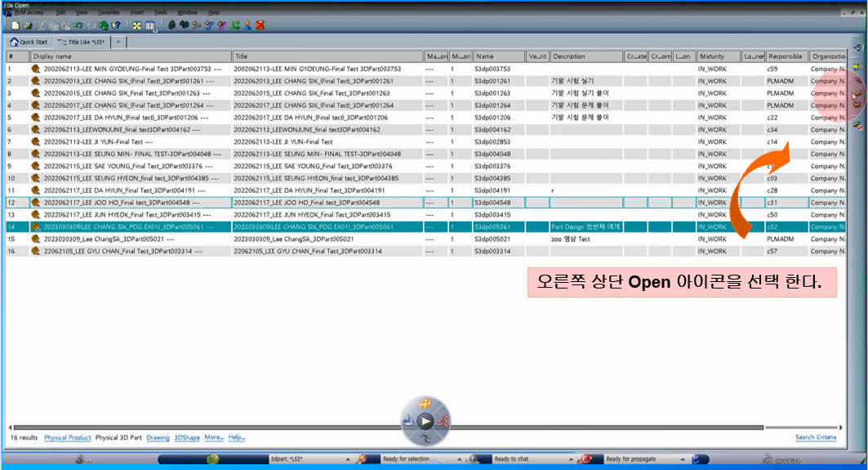Expand the 3dpart *LEE* search field arrow
Viewport: 868px width, 470px height.
(x=346, y=459)
